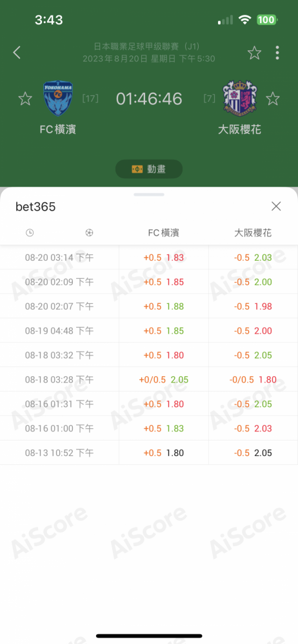Image resolution: width=298 pixels, height=644 pixels.
Task: Open the three-dot more options menu
Action: (277, 53)
